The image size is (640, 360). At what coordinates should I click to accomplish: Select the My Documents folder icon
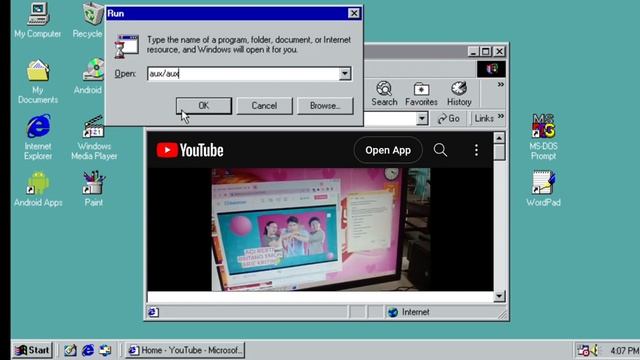(38, 81)
